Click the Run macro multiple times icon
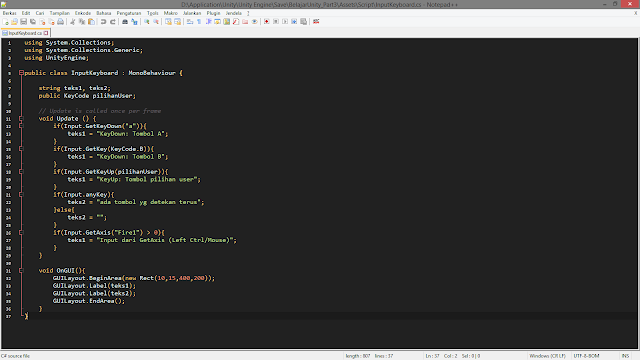The image size is (640, 360). tap(294, 22)
